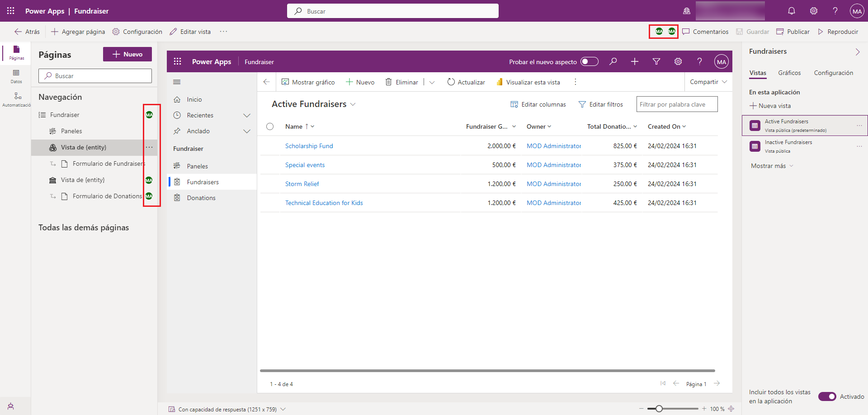
Task: Open the Compartir dropdown
Action: coord(708,82)
